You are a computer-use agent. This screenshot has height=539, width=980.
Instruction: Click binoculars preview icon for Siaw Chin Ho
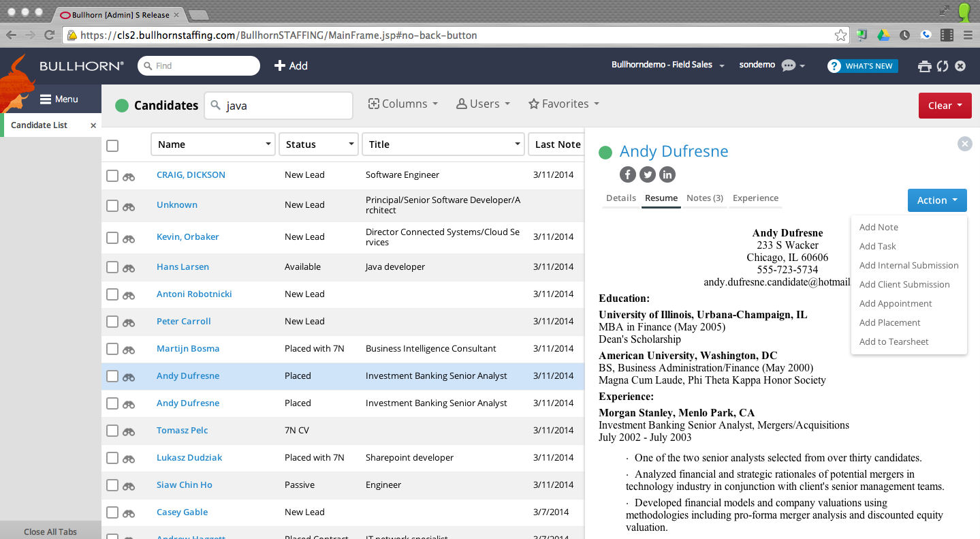click(129, 487)
